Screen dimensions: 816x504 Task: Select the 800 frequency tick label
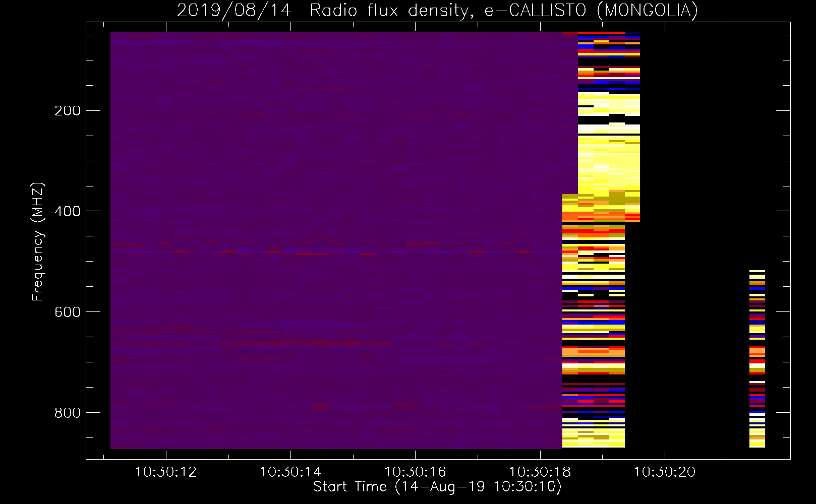click(x=68, y=413)
